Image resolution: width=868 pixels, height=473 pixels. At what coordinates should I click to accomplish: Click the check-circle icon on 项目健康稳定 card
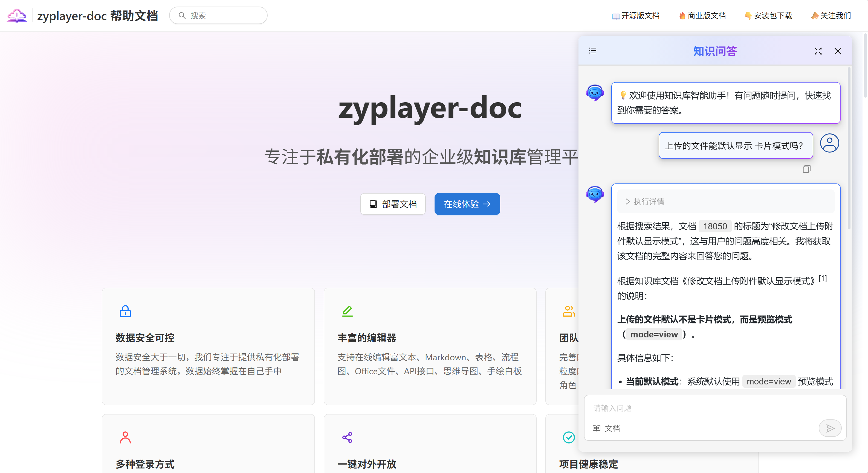click(569, 437)
